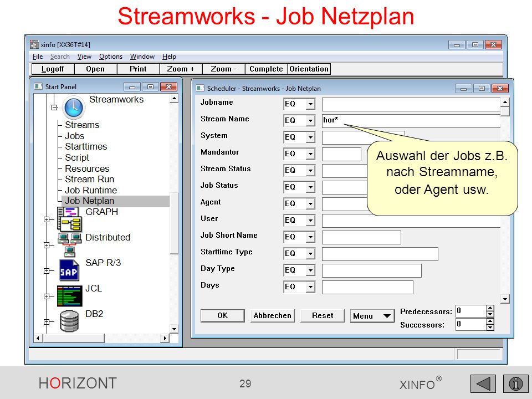Select Jobs in the tree
This screenshot has width=532, height=399.
click(75, 136)
